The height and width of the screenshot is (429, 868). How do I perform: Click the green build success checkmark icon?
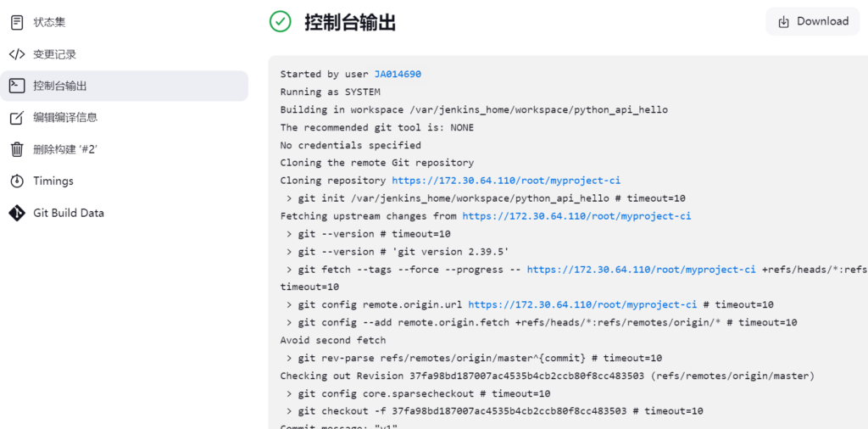coord(281,22)
